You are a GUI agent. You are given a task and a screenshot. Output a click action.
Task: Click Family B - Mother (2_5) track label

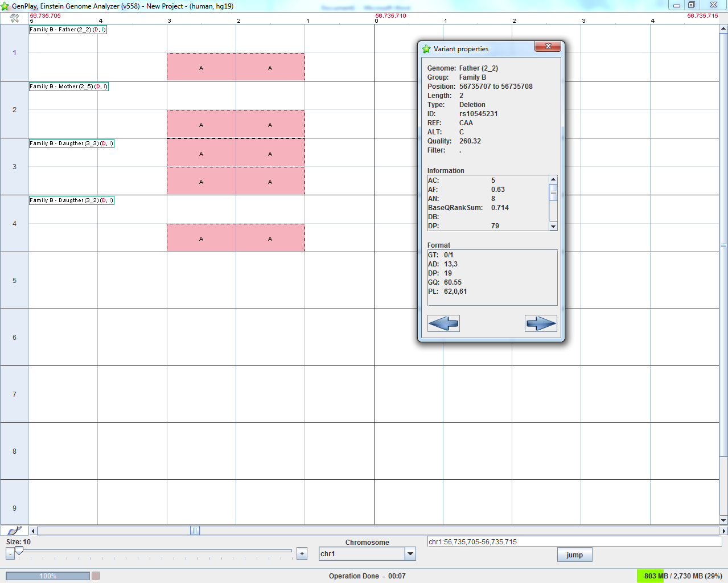[68, 87]
